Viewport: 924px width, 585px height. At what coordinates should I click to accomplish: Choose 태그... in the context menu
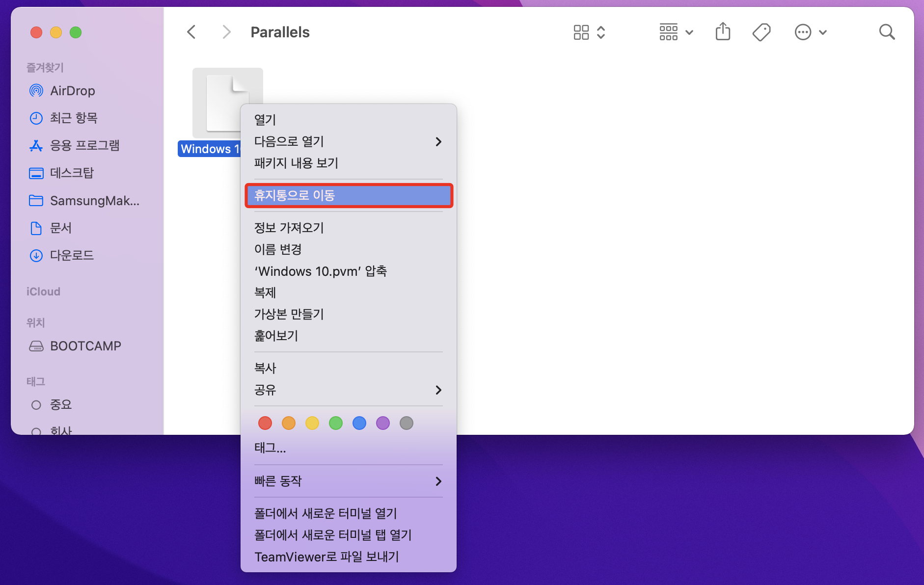(349, 448)
